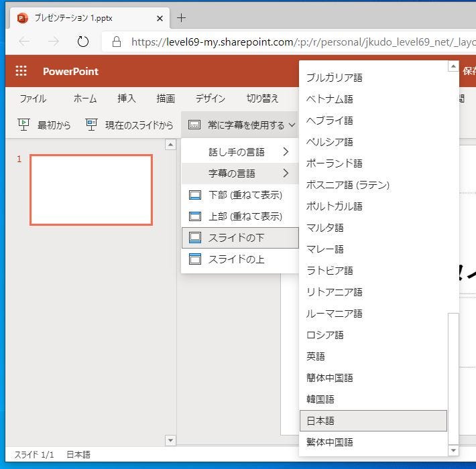The height and width of the screenshot is (469, 476).
Task: Select 繁体中国語 subtitle language
Action: (373, 442)
